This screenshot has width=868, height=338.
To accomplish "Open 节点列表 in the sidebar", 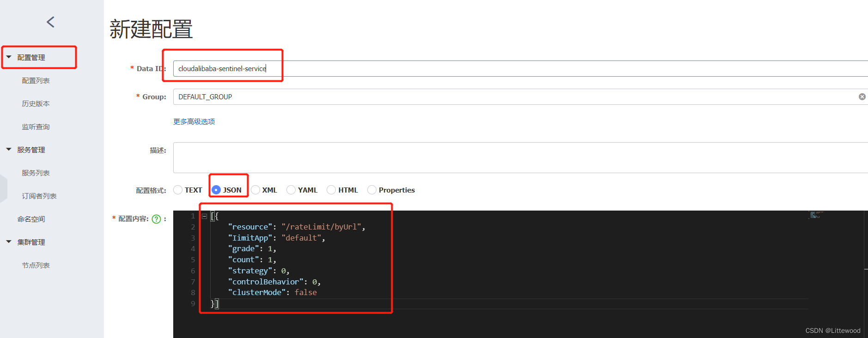I will pos(36,265).
